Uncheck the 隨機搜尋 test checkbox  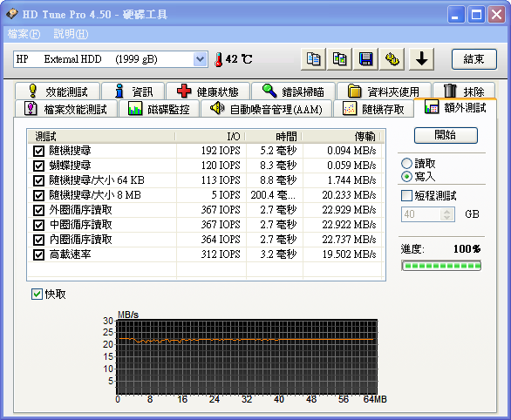pyautogui.click(x=38, y=151)
